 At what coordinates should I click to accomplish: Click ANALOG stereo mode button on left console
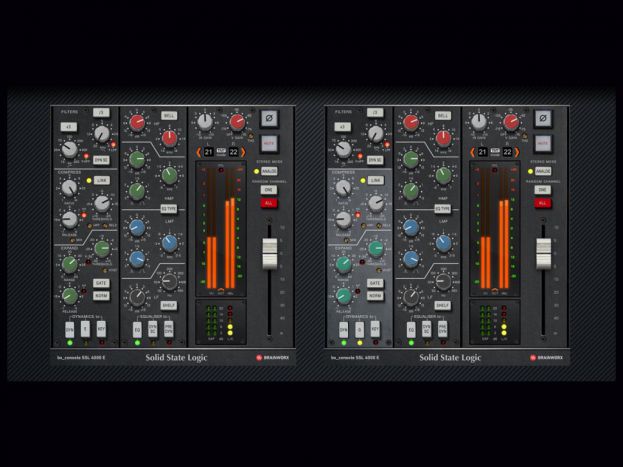(269, 171)
